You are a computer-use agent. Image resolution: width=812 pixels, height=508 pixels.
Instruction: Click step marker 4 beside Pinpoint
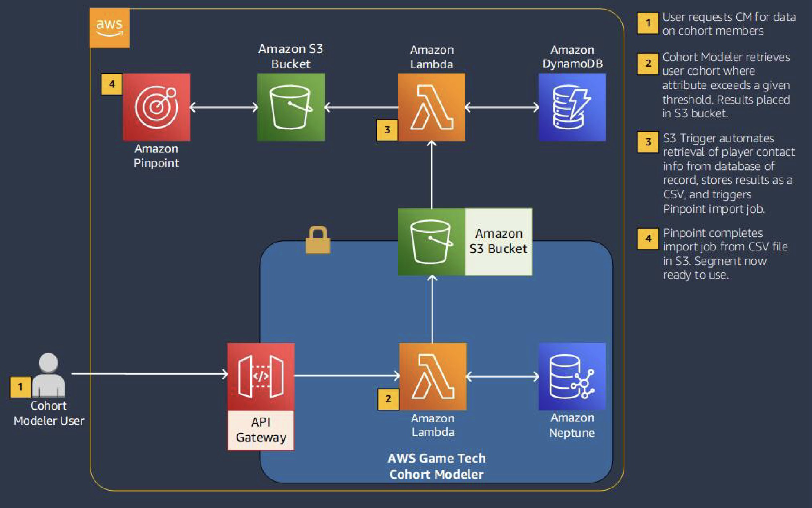pos(112,84)
